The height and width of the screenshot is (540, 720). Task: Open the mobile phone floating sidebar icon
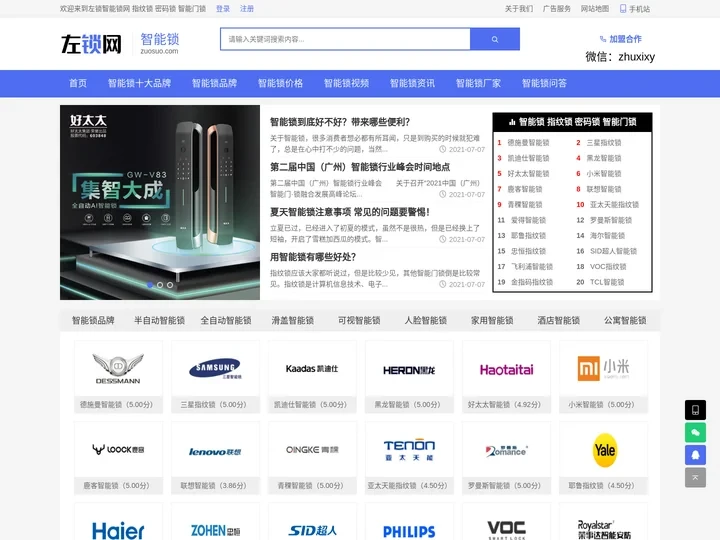(x=695, y=410)
